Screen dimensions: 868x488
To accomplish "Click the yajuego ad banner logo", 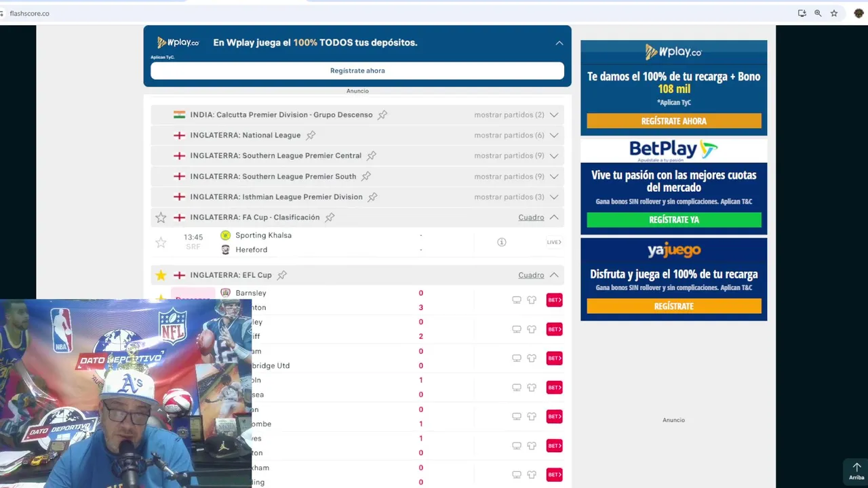I will 673,251.
